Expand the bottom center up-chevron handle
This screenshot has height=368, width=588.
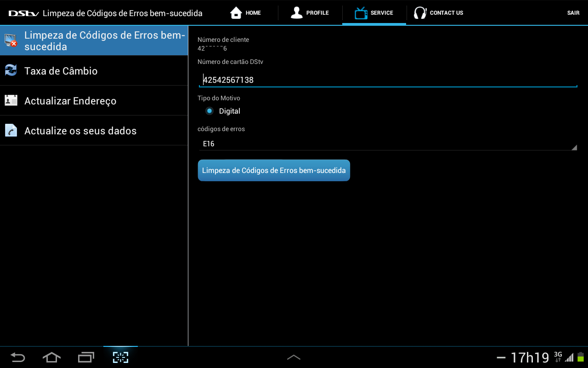[294, 357]
